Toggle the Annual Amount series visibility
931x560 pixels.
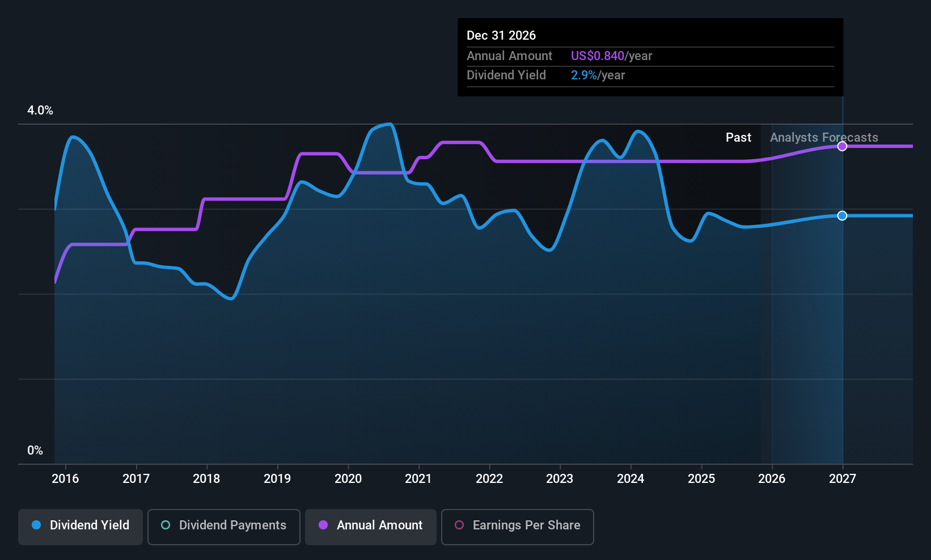370,527
